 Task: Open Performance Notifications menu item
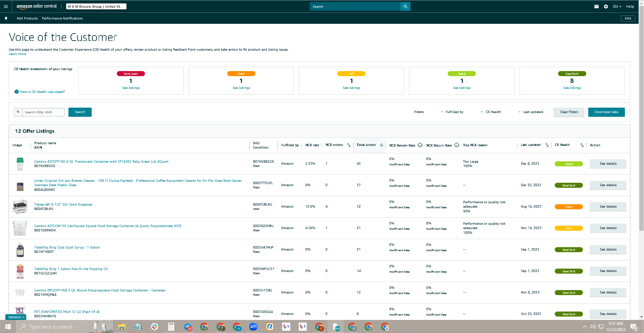pyautogui.click(x=62, y=18)
